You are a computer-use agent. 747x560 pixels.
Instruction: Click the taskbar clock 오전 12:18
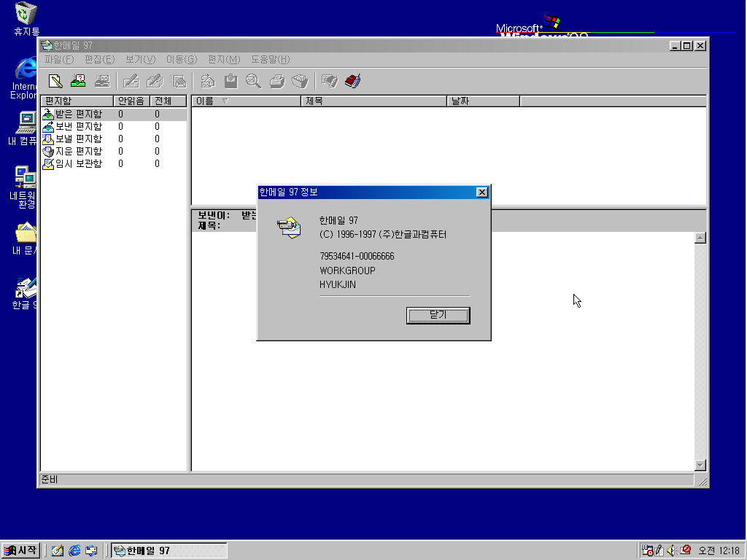coord(719,551)
